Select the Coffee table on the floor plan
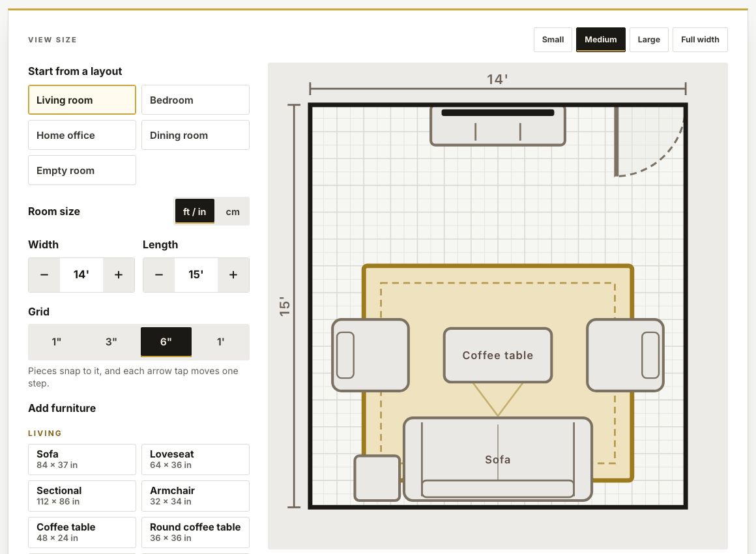This screenshot has width=756, height=554. 497,355
